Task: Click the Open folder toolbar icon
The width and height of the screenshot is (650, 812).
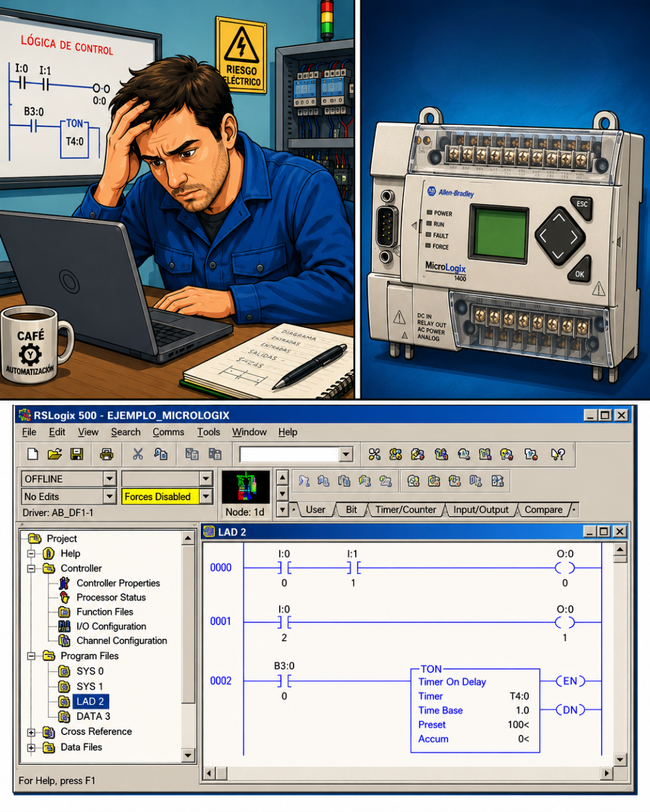Action: point(55,454)
